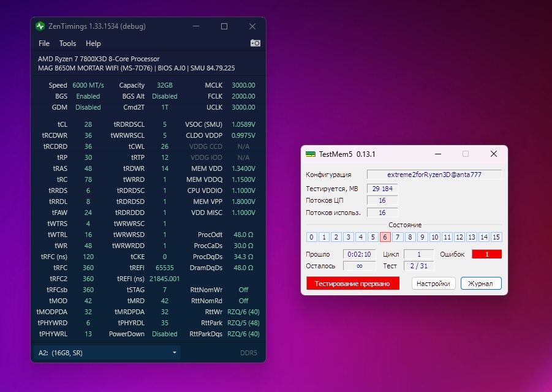Click thread status box 7
Viewport: 552px width, 392px height.
pos(398,237)
